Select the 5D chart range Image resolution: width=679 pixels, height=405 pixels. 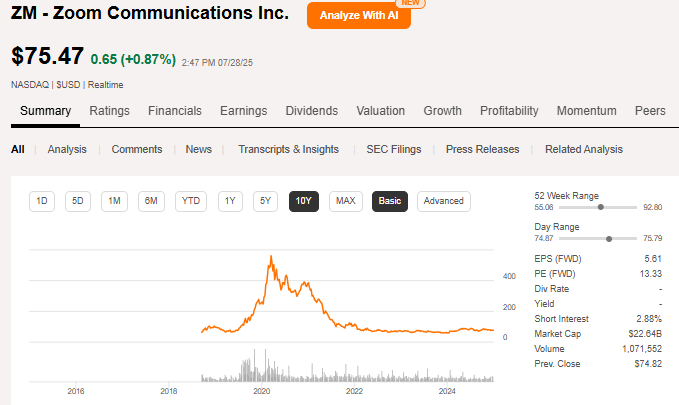coord(78,201)
